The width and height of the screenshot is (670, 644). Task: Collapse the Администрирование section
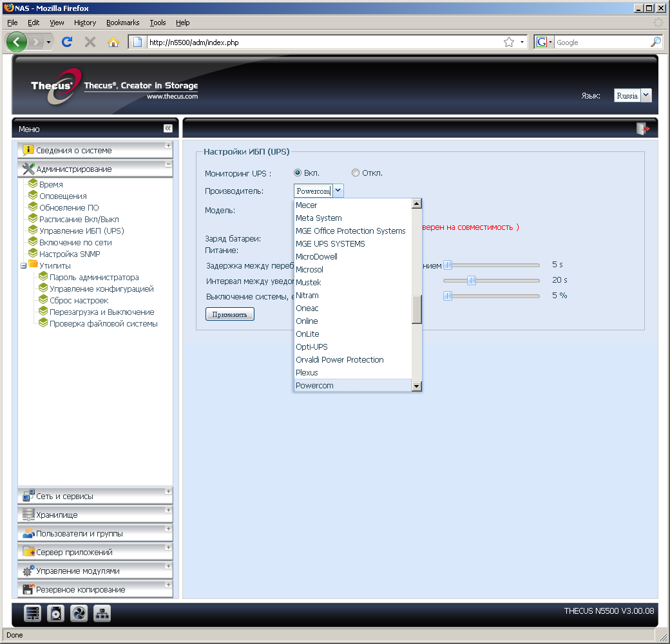click(168, 164)
